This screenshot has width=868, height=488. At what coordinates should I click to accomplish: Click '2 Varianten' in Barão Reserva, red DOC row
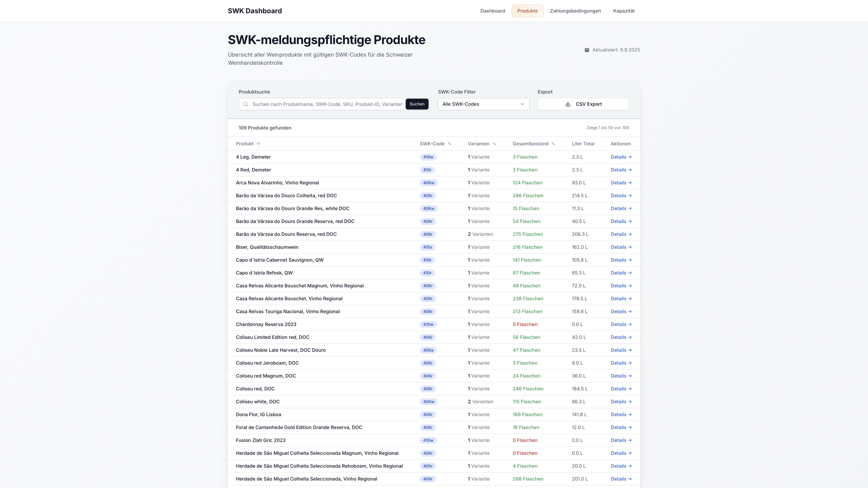(x=480, y=234)
